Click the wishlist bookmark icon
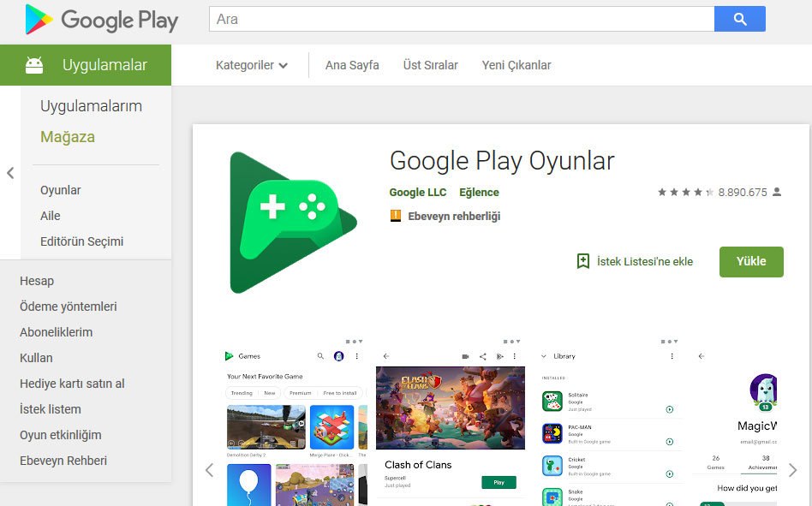Image resolution: width=812 pixels, height=506 pixels. tap(583, 261)
